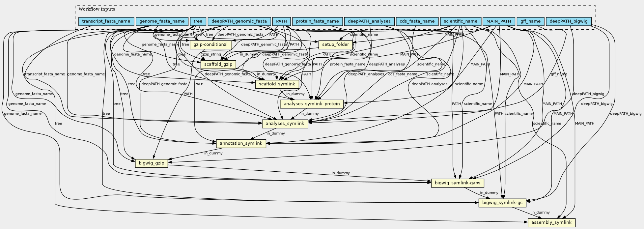
Task: Click the blue MAIN_PATH input node
Action: point(499,21)
